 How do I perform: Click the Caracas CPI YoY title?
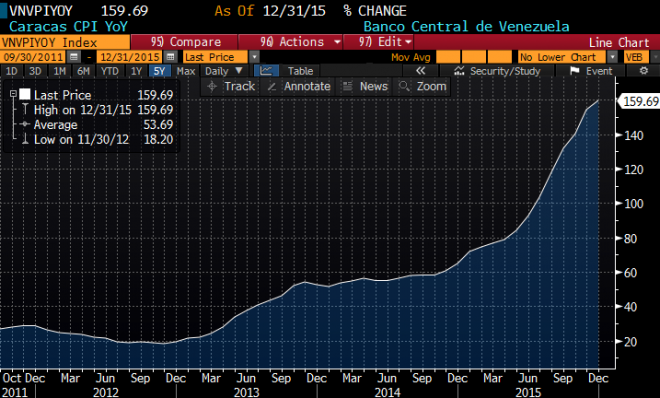tap(68, 27)
